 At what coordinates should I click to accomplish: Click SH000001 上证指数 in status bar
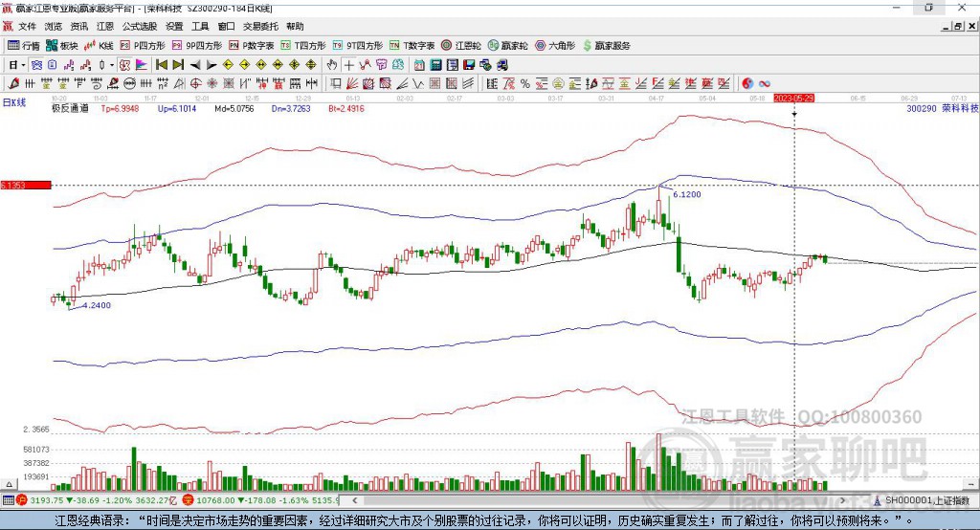(926, 500)
